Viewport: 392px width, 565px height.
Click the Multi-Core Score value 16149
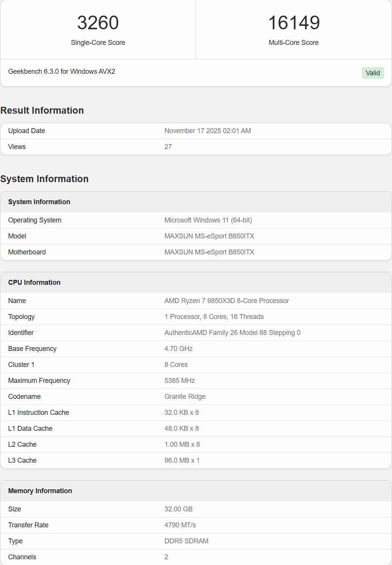pos(294,23)
